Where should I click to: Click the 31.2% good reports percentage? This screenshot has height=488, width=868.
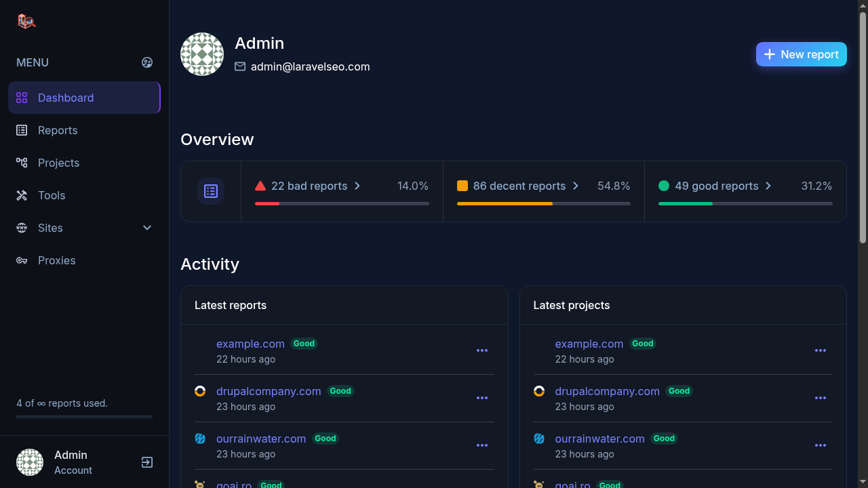816,186
